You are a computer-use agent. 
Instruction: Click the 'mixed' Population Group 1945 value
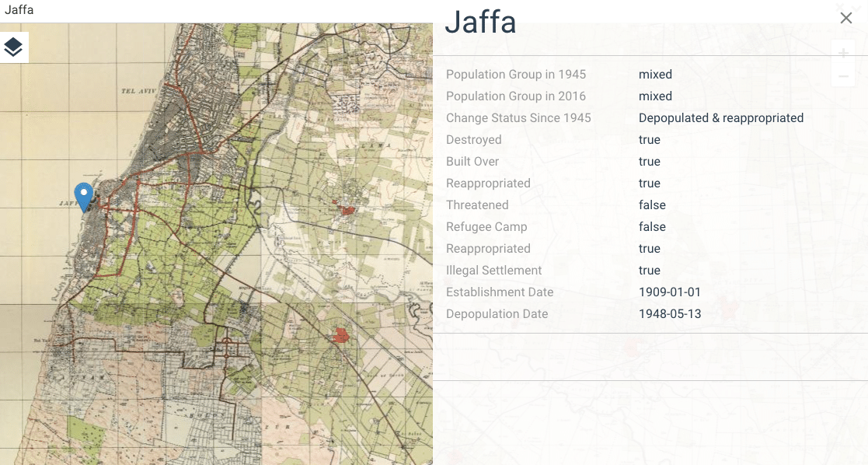tap(655, 74)
